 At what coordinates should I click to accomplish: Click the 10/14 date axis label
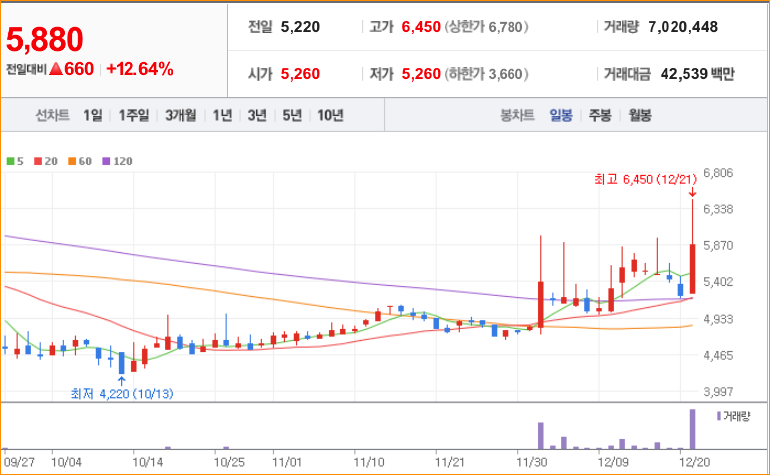point(148,462)
